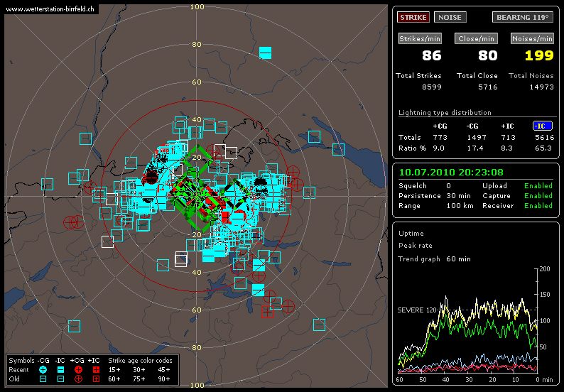
Task: Select the NOISE indicator tab
Action: point(449,17)
